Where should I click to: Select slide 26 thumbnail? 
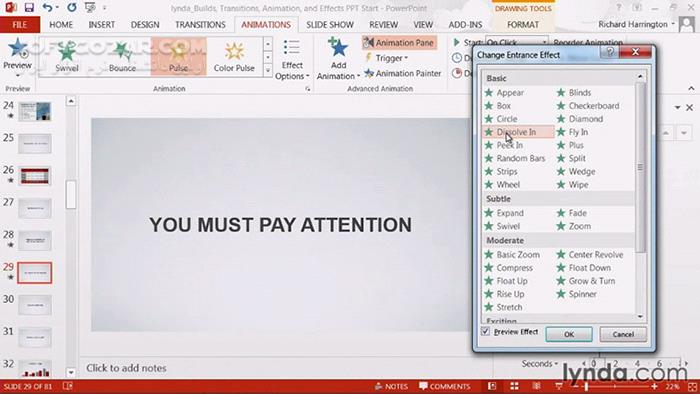(35, 176)
